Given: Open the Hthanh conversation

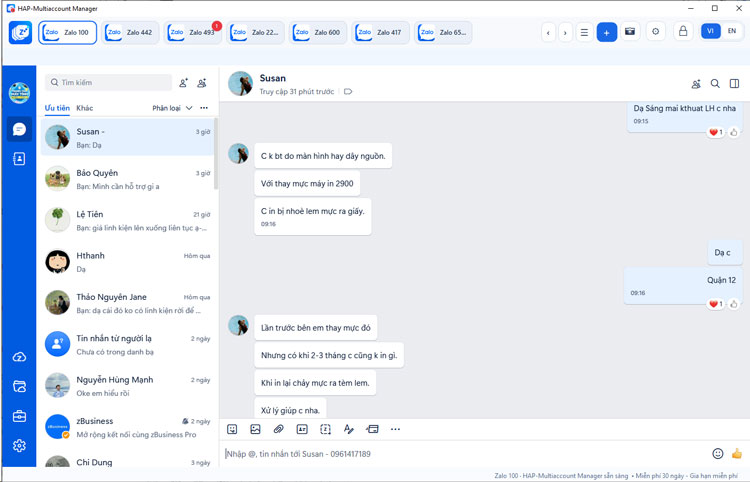Looking at the screenshot, I should (127, 262).
